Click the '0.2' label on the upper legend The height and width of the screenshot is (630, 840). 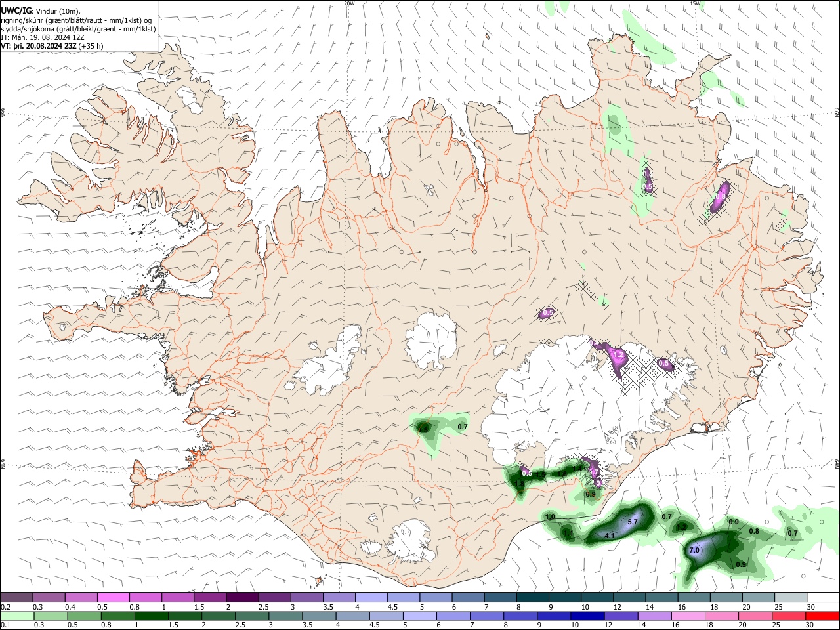(5, 607)
